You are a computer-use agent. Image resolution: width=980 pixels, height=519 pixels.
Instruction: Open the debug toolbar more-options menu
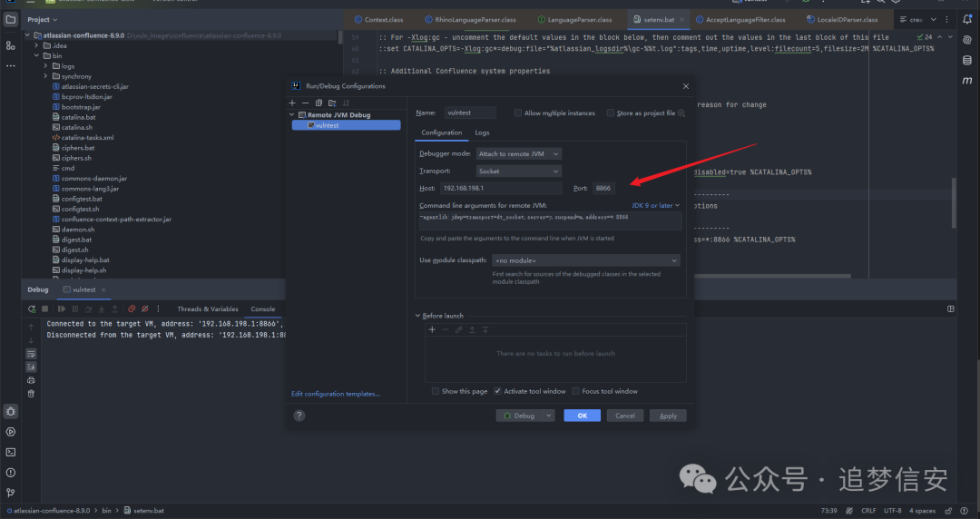(158, 308)
